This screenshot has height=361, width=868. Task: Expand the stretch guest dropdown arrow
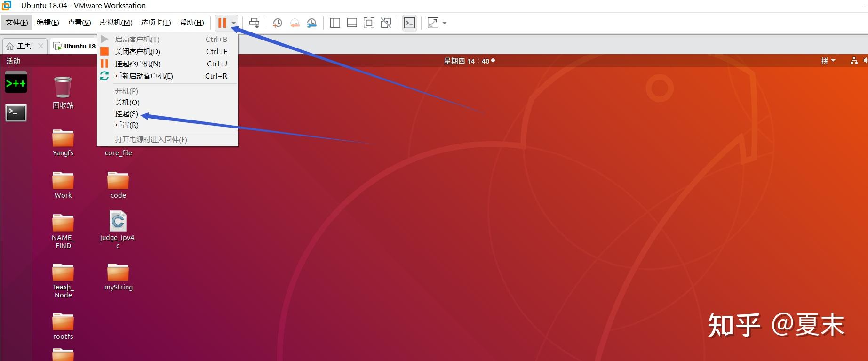coord(445,23)
